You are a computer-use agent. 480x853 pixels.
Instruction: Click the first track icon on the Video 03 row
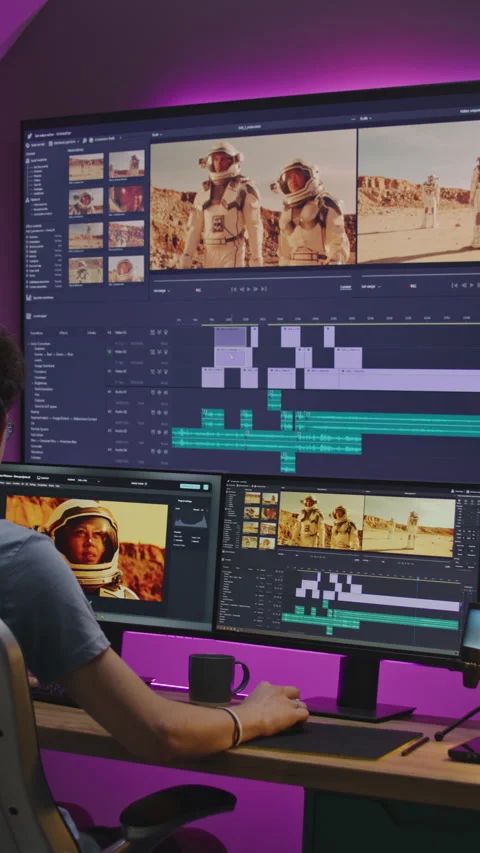click(x=152, y=332)
